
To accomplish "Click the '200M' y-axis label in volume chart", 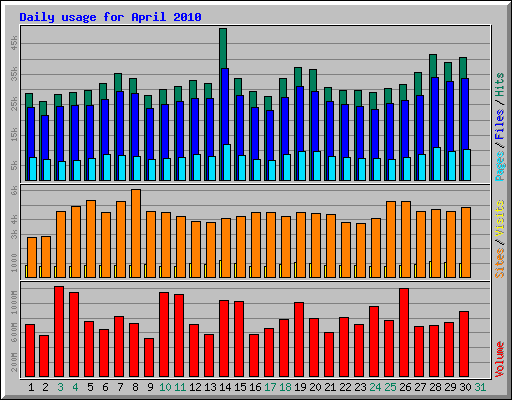I will pyautogui.click(x=14, y=362).
